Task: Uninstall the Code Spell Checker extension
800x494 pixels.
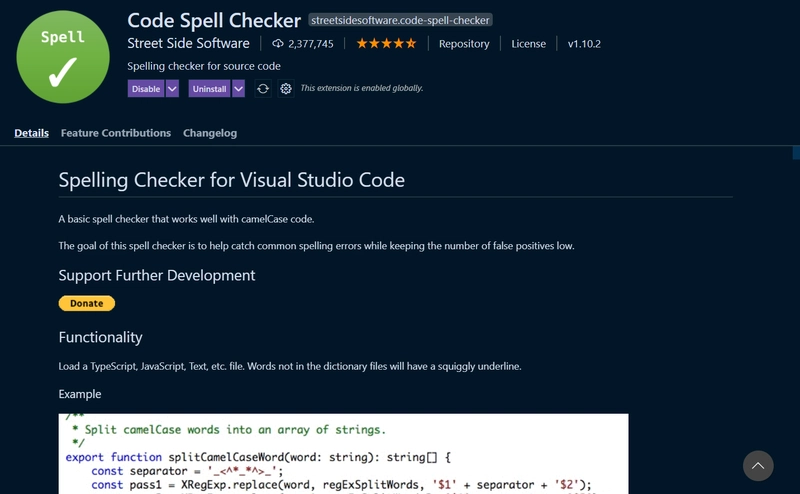Action: pos(209,89)
